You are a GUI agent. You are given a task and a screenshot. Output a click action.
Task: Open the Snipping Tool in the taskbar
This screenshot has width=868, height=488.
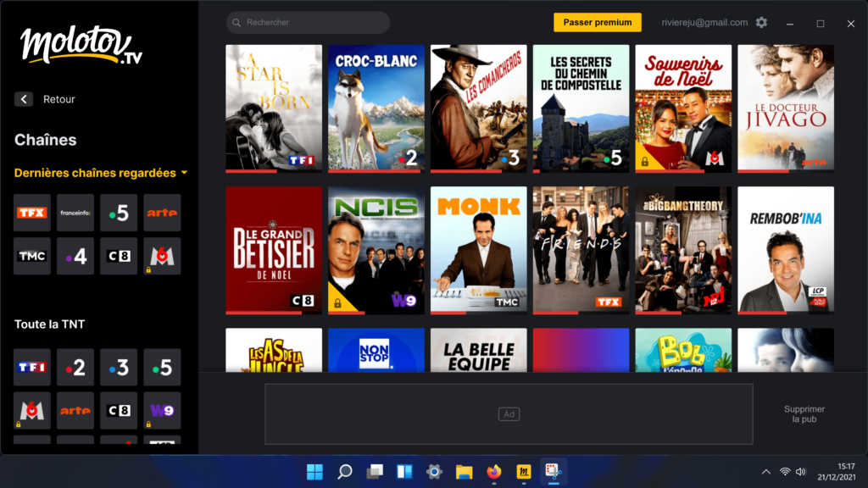[554, 471]
